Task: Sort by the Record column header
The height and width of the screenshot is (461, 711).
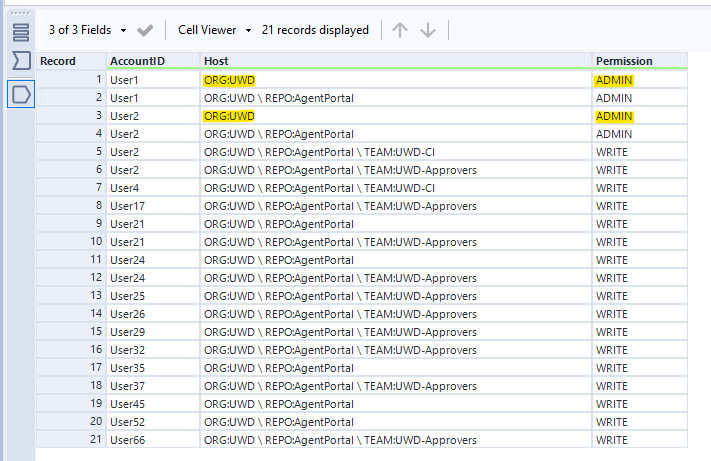Action: click(71, 61)
